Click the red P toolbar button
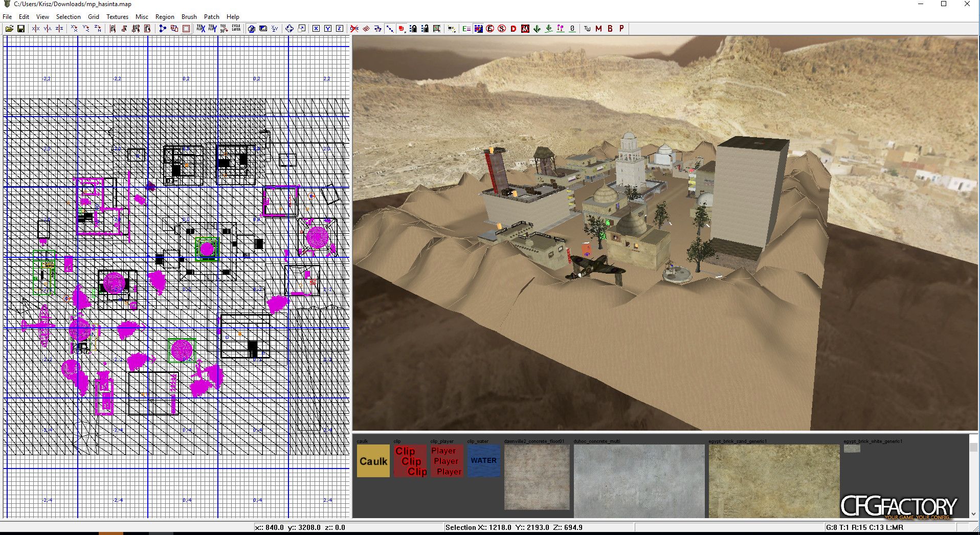 [x=622, y=29]
